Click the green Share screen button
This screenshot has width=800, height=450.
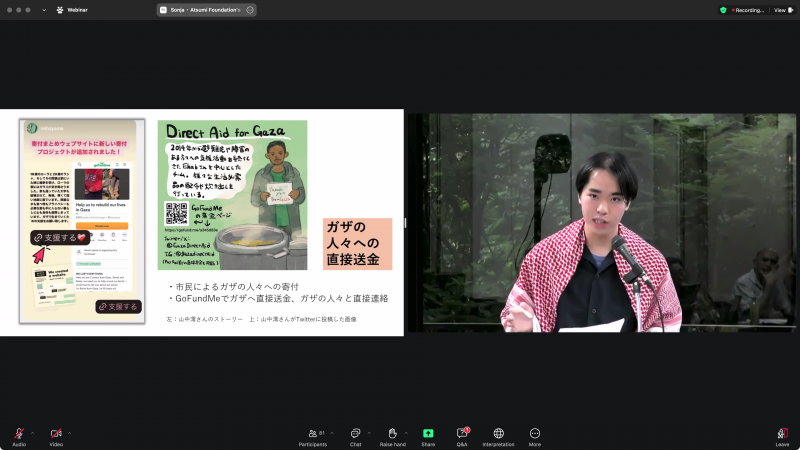(428, 437)
